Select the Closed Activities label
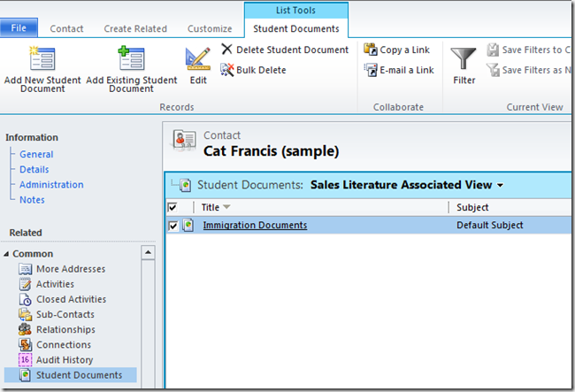 (x=71, y=299)
